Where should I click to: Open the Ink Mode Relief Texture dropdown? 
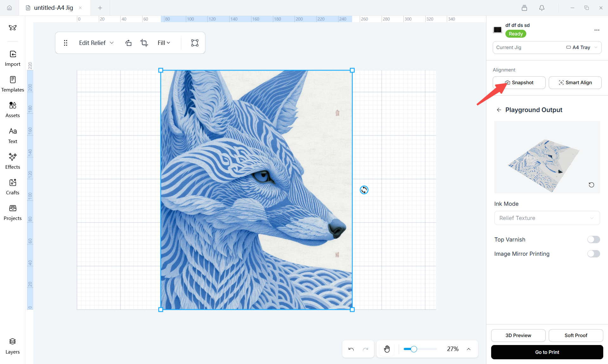coord(547,218)
